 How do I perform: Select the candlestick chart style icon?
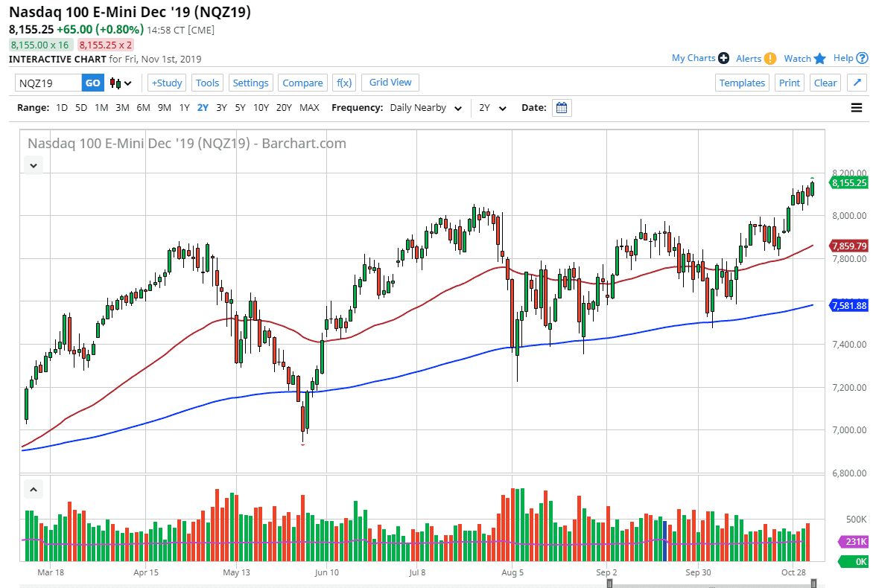coord(115,83)
